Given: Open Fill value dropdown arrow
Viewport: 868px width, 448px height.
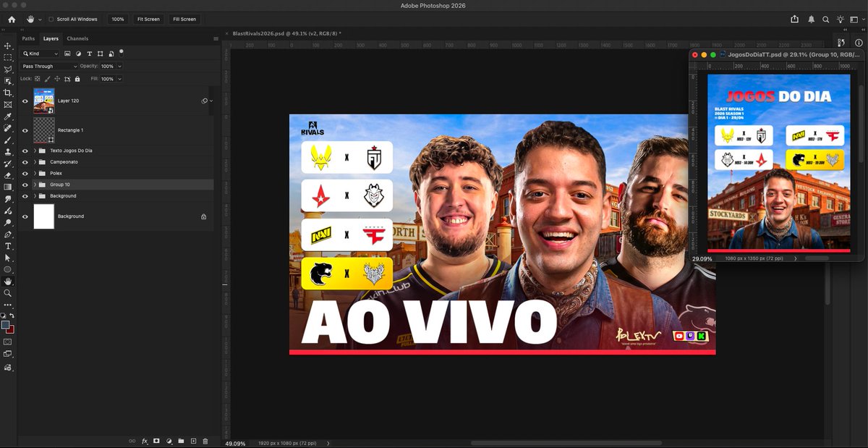Looking at the screenshot, I should tap(119, 79).
